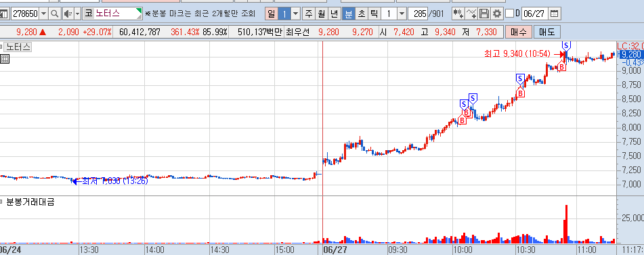The width and height of the screenshot is (644, 255).
Task: Open the add-indicator candlestick tool icon
Action: pos(458,14)
